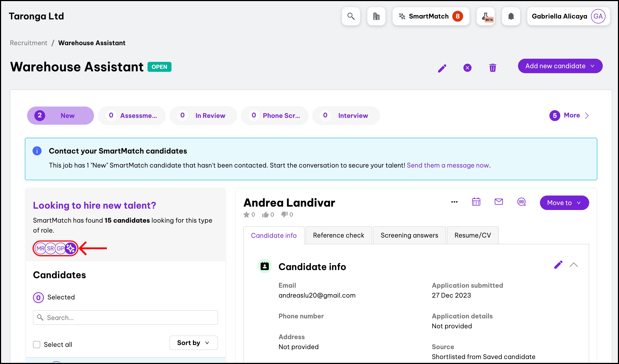619x364 pixels.
Task: Click the search magnifier icon in header
Action: (351, 16)
